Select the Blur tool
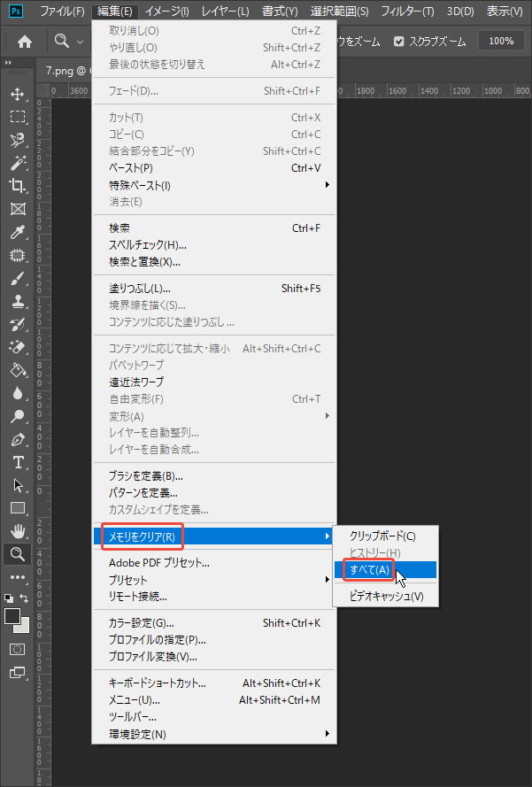Image resolution: width=532 pixels, height=787 pixels. pyautogui.click(x=18, y=393)
